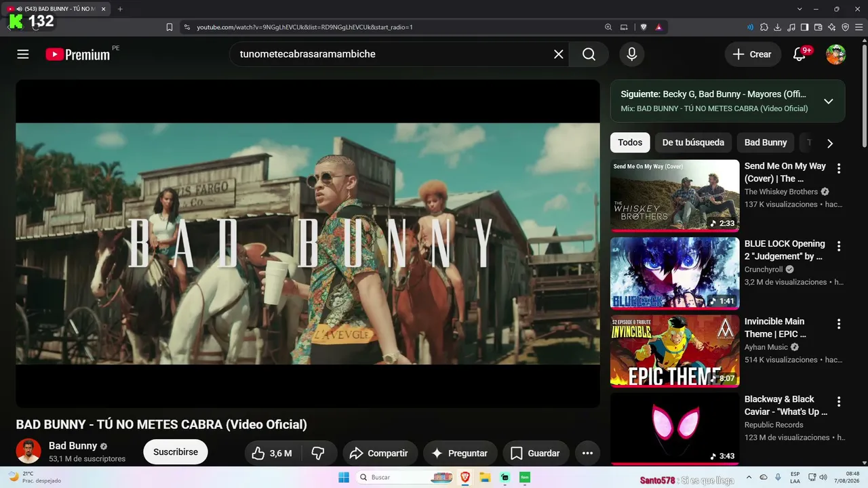
Task: Bookmark this page in the browser
Action: pyautogui.click(x=170, y=27)
